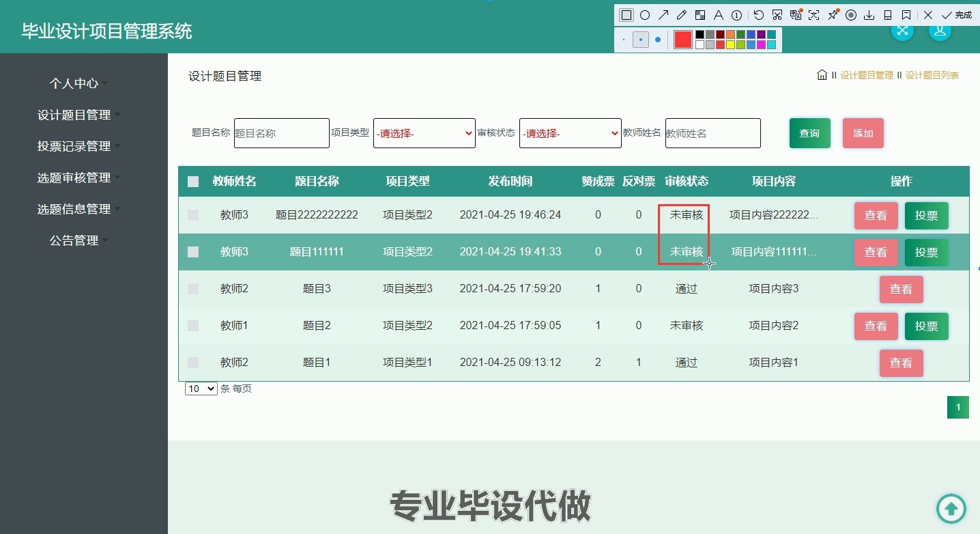The image size is (980, 534).
Task: Toggle the select-all checkbox in table header
Action: point(193,182)
